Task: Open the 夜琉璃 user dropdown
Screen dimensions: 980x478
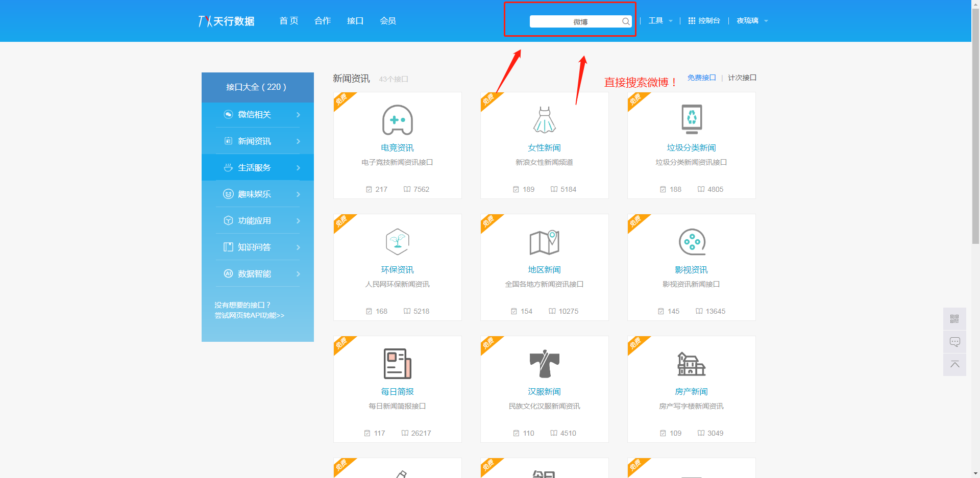Action: (x=752, y=21)
